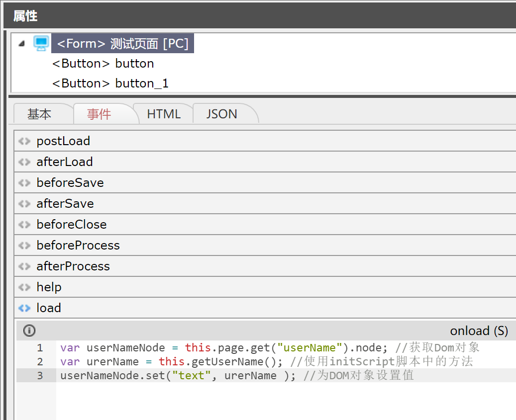
Task: Select the <Button> button tree item
Action: click(x=103, y=64)
